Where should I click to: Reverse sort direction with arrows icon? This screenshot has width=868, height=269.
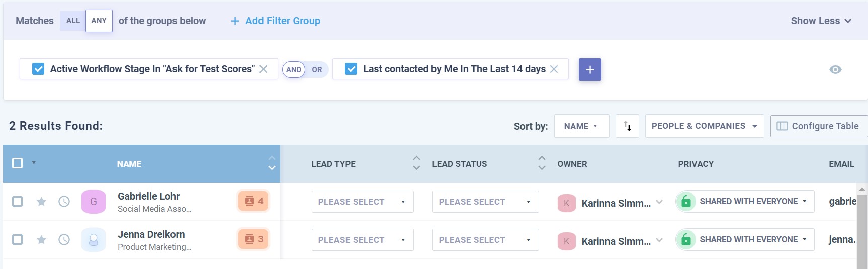[x=627, y=126]
